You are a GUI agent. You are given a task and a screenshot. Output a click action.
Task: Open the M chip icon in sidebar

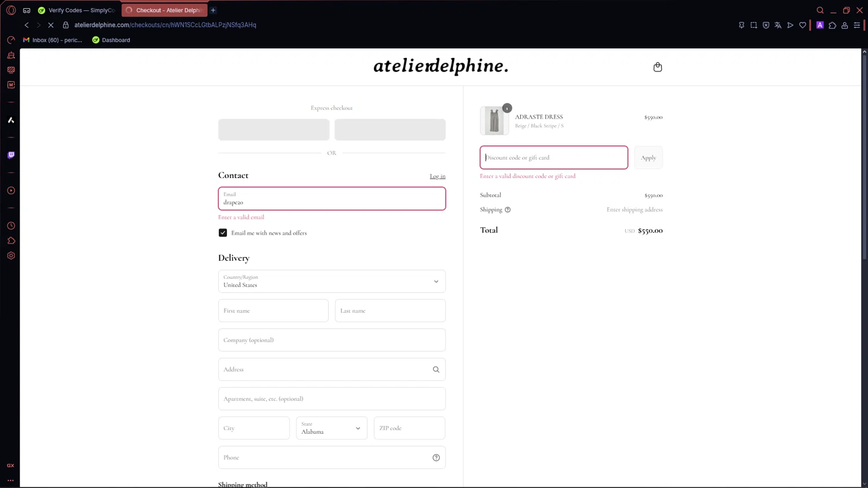(x=11, y=85)
